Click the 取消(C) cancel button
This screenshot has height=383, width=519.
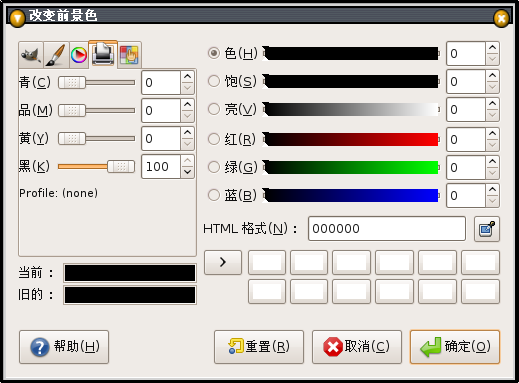[357, 347]
